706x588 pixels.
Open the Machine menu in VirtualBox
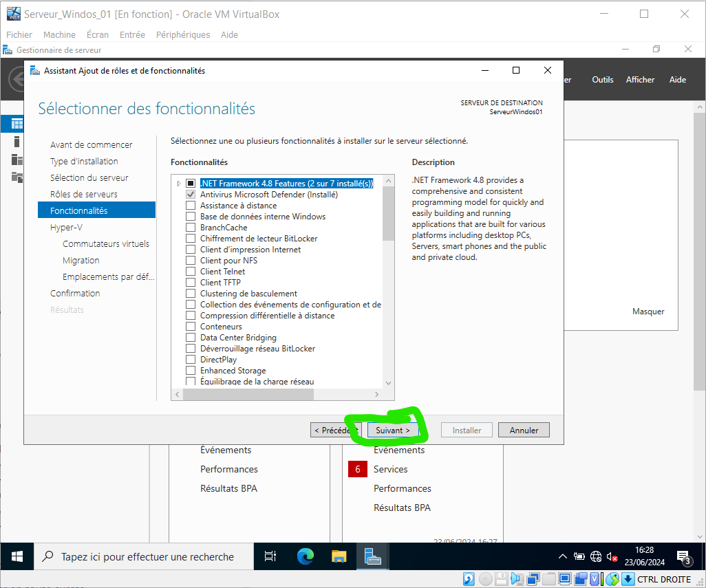pyautogui.click(x=59, y=34)
